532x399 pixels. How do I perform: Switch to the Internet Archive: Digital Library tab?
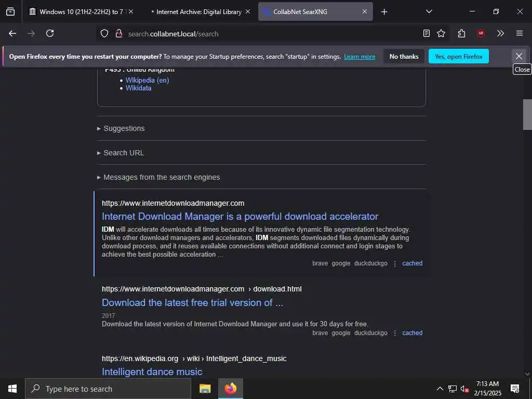click(x=199, y=11)
